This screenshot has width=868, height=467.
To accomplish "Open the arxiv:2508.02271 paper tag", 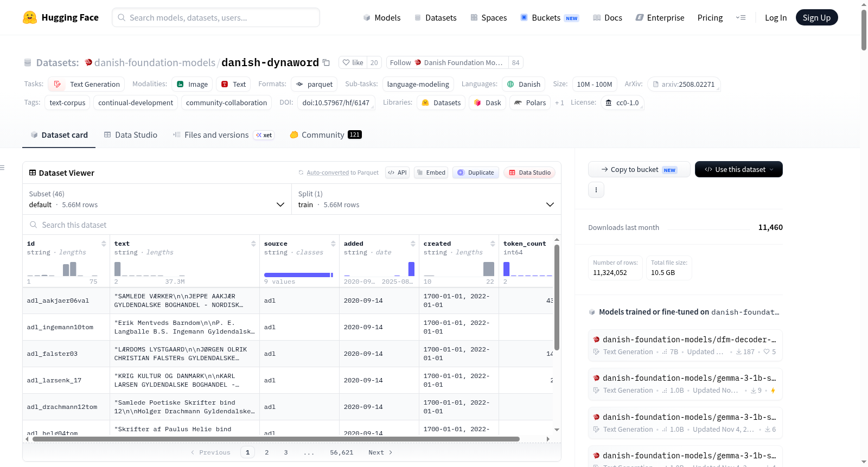I will [684, 84].
